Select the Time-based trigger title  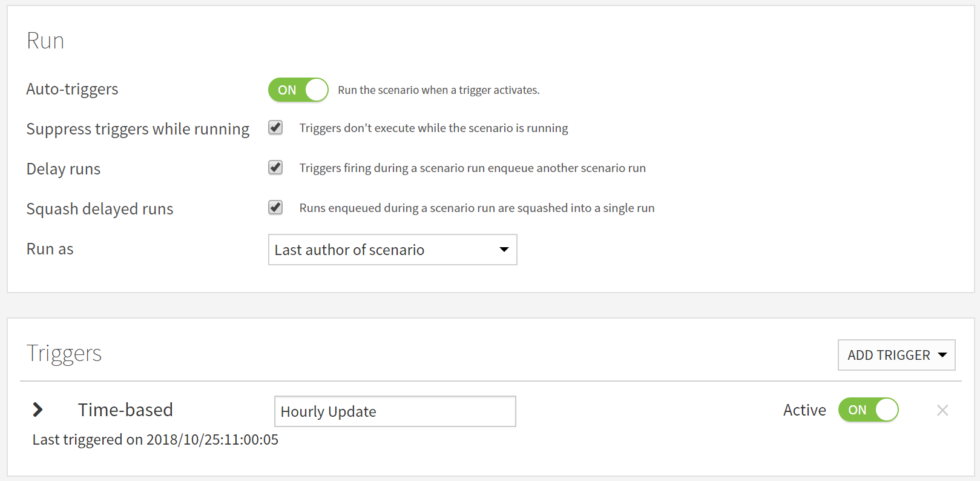tap(125, 410)
